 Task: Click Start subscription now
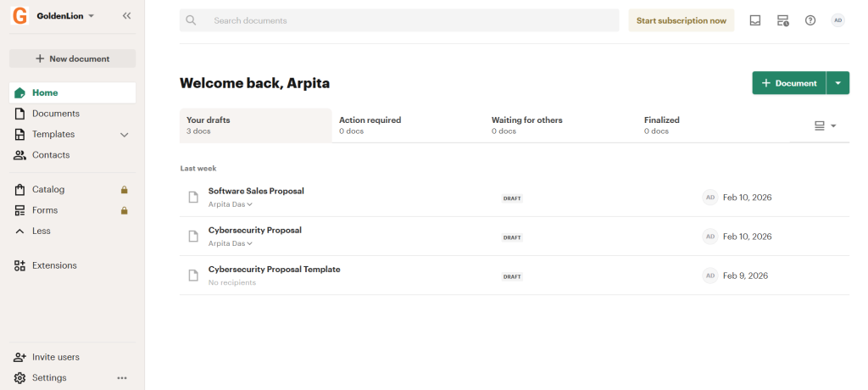681,20
